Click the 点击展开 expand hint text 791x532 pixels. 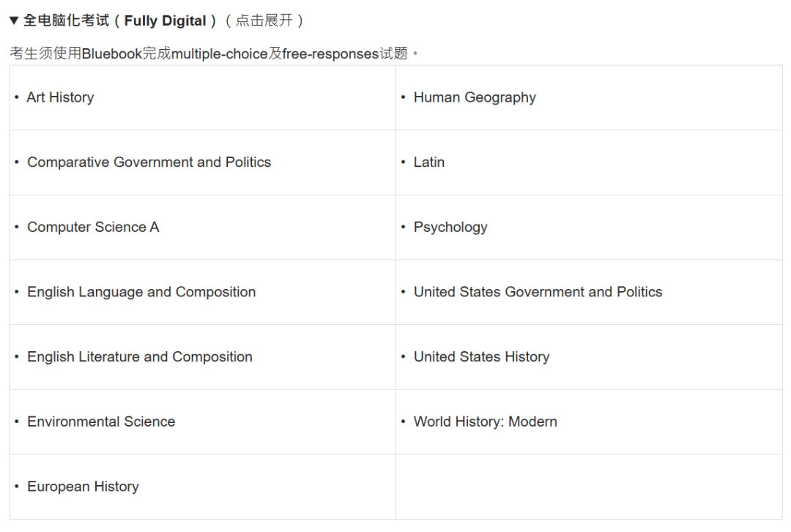point(264,20)
